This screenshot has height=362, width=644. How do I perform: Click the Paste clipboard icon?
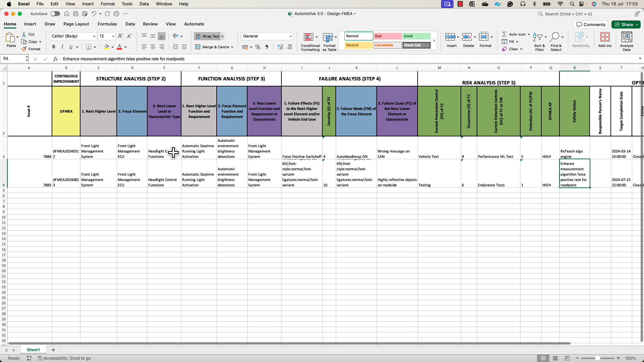10,38
